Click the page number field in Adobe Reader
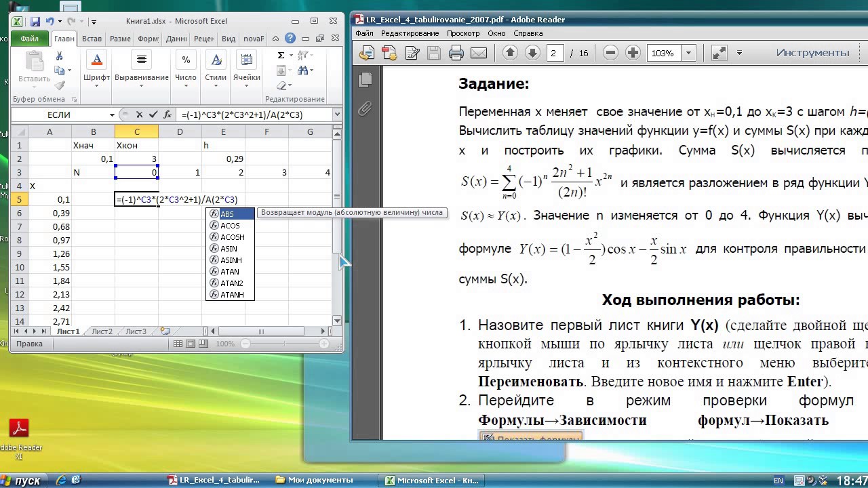The height and width of the screenshot is (488, 868). coord(555,53)
